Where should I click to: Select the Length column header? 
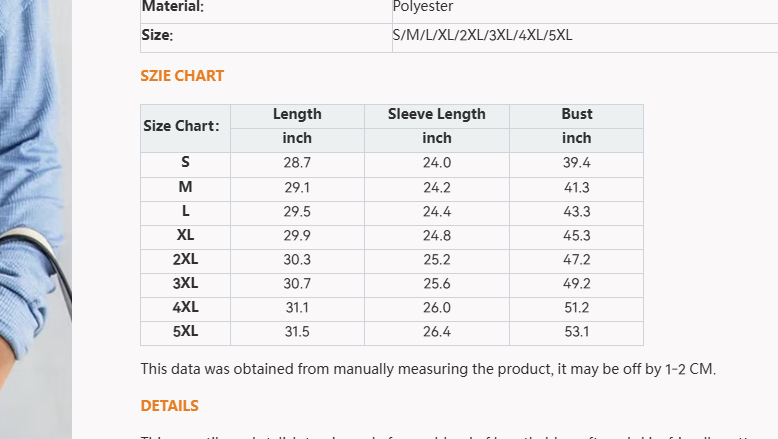[x=297, y=114]
